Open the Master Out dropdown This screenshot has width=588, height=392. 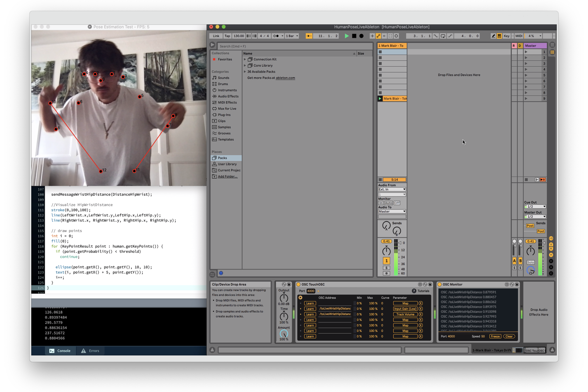tap(535, 217)
